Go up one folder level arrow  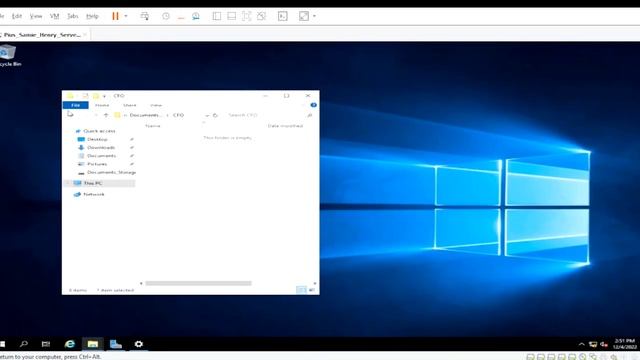click(x=106, y=115)
